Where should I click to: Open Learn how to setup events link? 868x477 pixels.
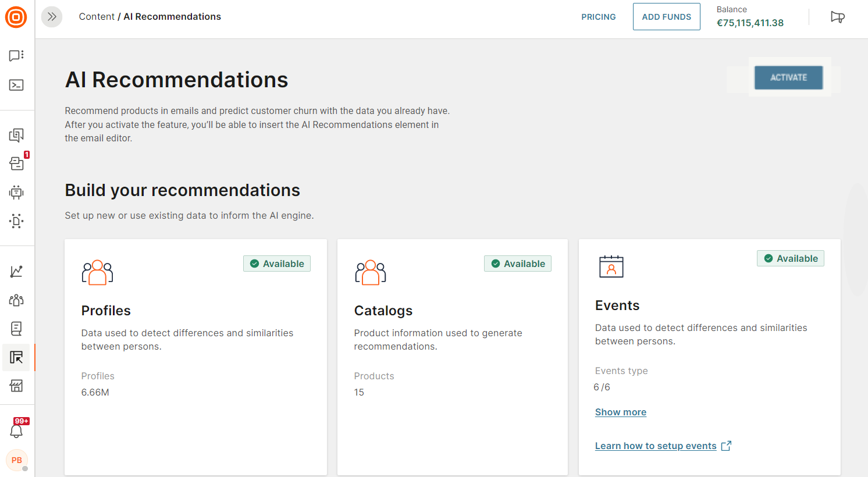[x=656, y=446]
